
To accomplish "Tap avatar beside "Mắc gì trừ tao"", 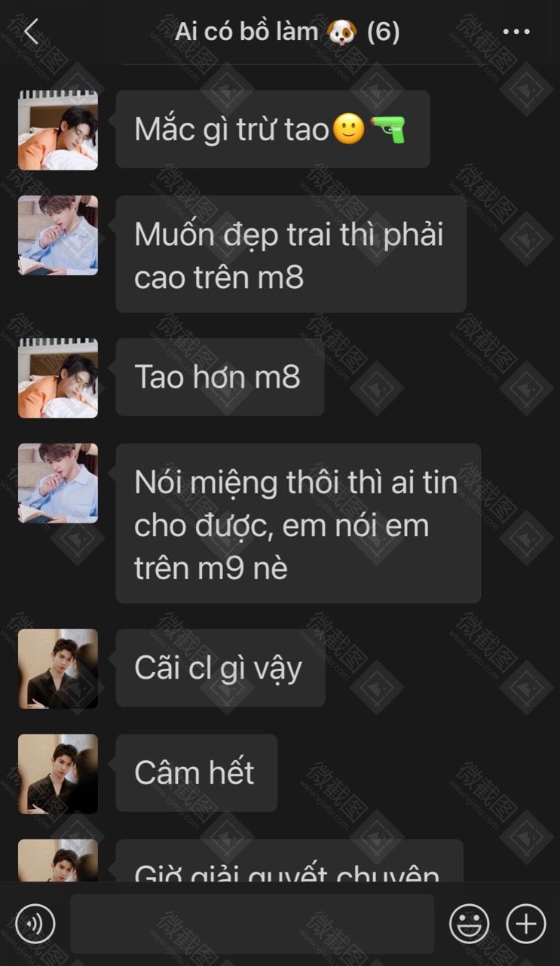I will [x=58, y=130].
